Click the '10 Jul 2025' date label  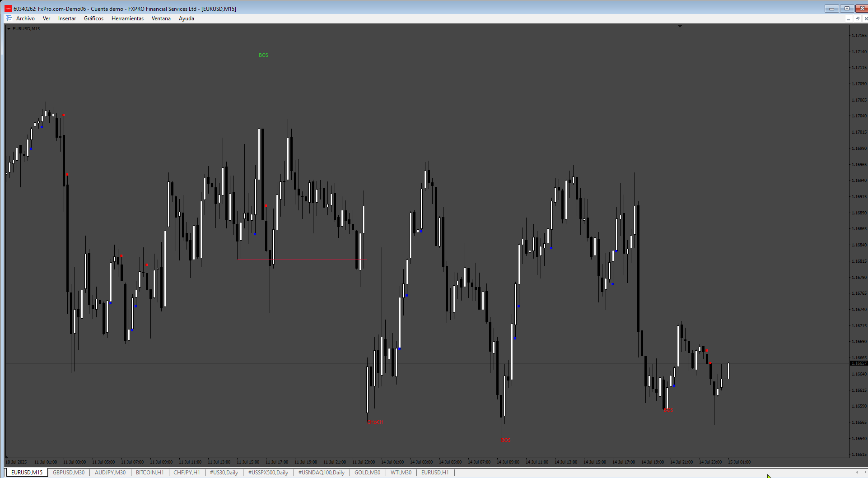[16, 462]
